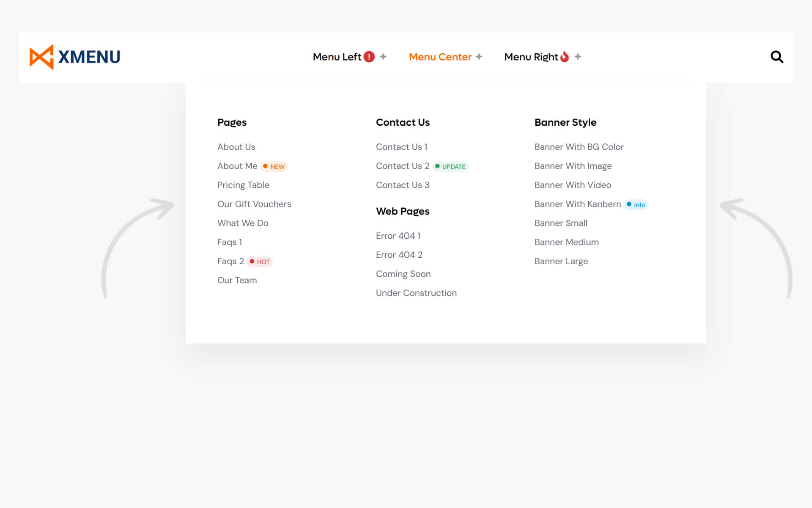Click the NEW badge next to About Me
The width and height of the screenshot is (812, 508).
274,166
